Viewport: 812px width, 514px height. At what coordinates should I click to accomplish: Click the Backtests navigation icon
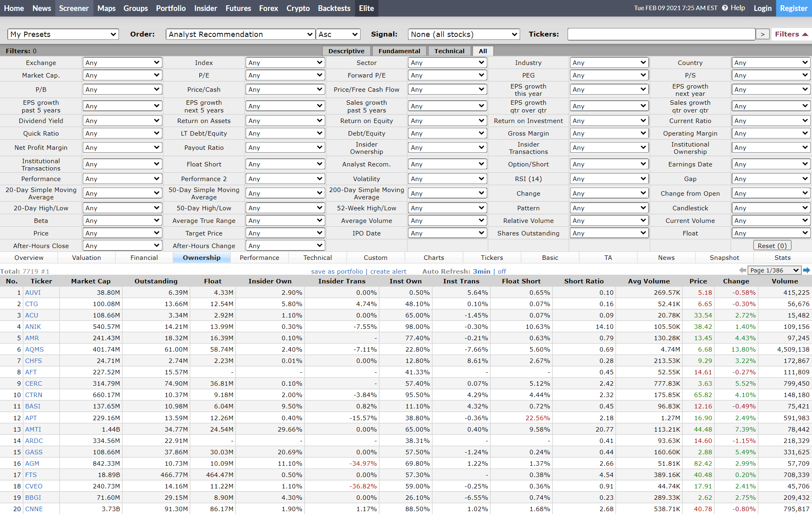333,8
